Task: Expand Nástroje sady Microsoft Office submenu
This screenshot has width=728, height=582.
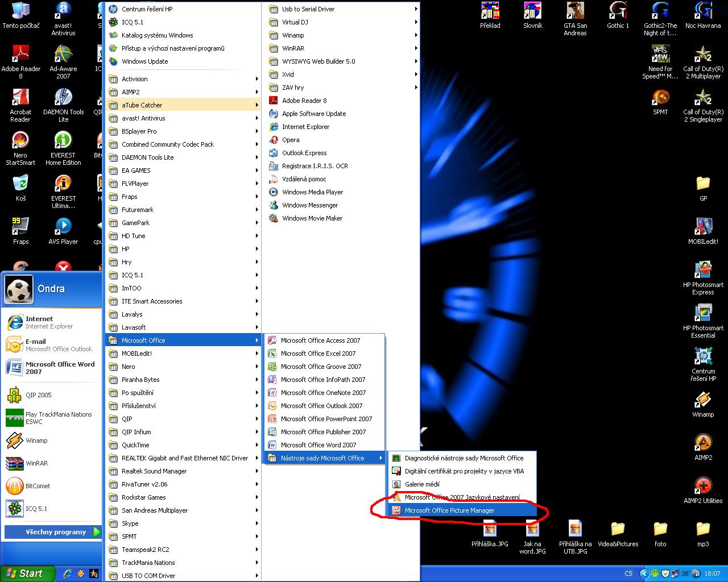Action: (324, 458)
